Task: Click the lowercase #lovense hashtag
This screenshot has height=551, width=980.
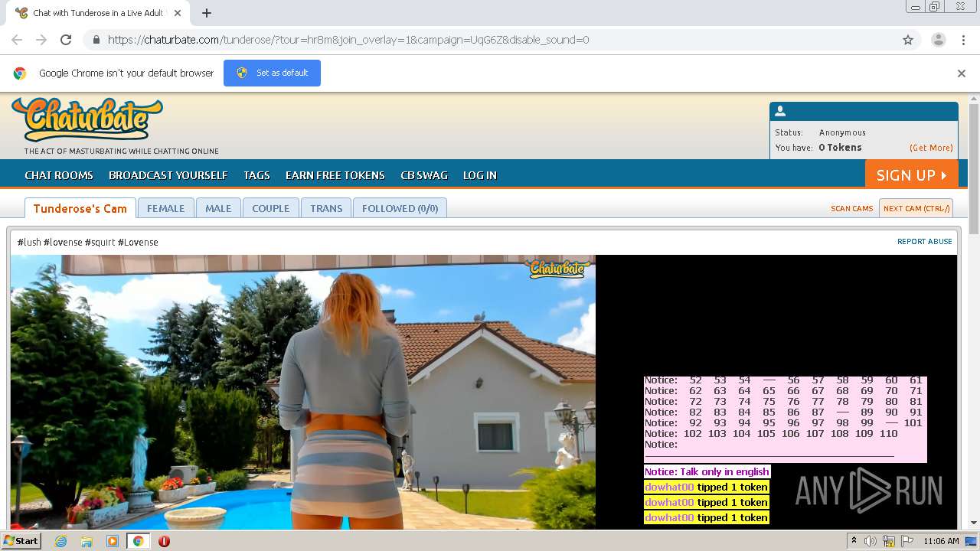Action: pyautogui.click(x=63, y=243)
